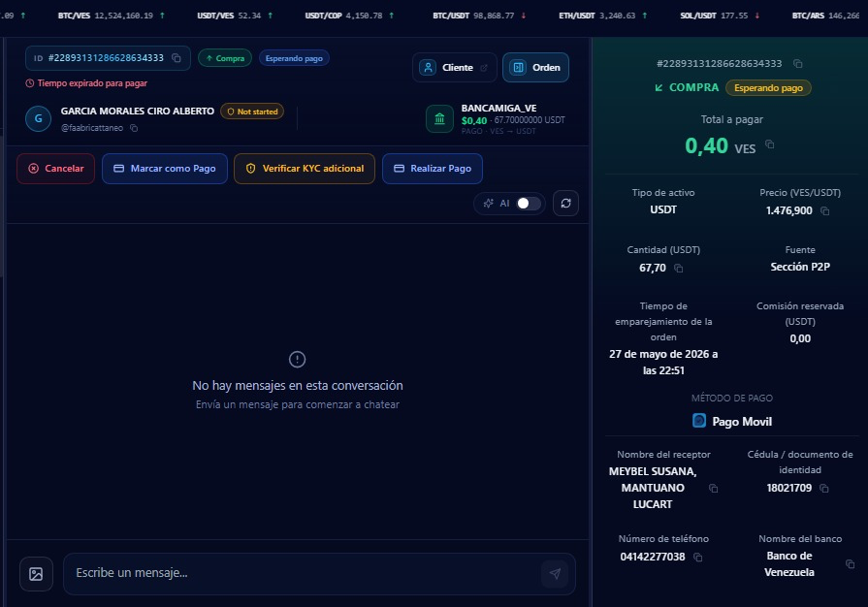The image size is (868, 607).
Task: Click the 67,70 quantity value
Action: [652, 268]
